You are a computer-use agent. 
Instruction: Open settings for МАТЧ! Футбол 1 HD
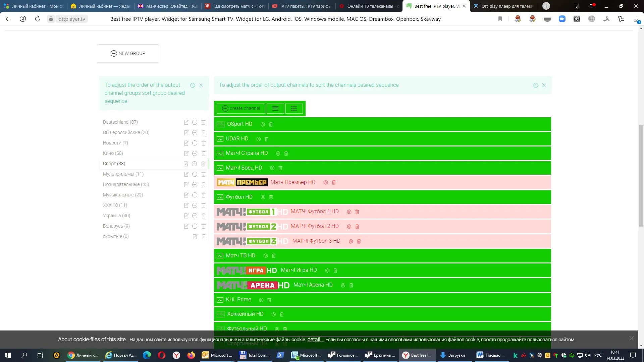[349, 212]
